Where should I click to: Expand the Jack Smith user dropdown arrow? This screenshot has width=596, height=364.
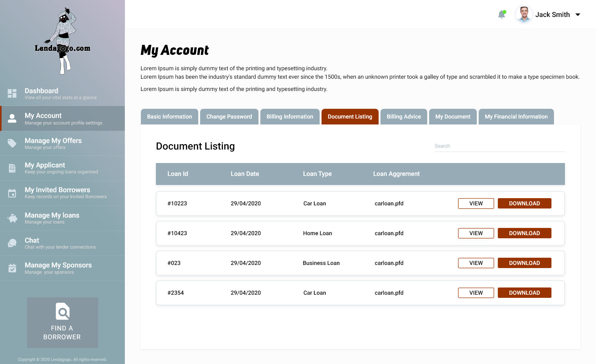pyautogui.click(x=577, y=15)
